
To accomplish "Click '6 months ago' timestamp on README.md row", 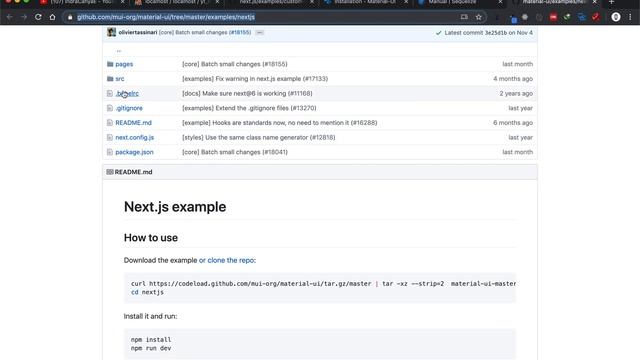I will tap(513, 123).
